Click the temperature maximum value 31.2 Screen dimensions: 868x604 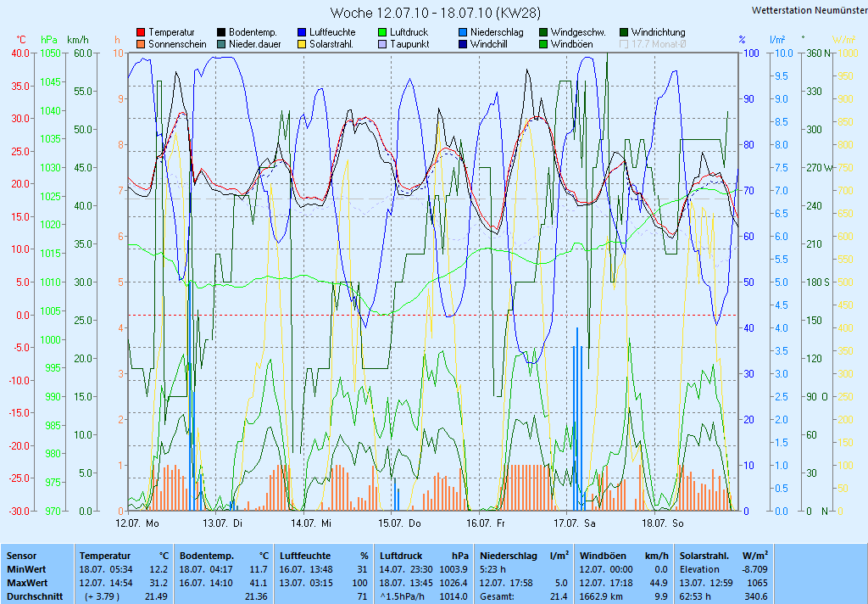[x=159, y=584]
